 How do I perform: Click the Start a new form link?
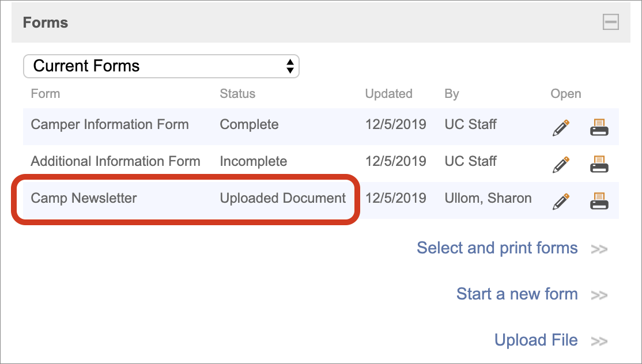(x=517, y=294)
